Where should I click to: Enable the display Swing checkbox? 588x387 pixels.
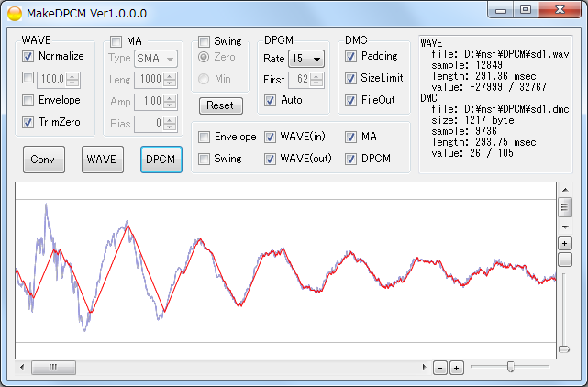(x=204, y=159)
